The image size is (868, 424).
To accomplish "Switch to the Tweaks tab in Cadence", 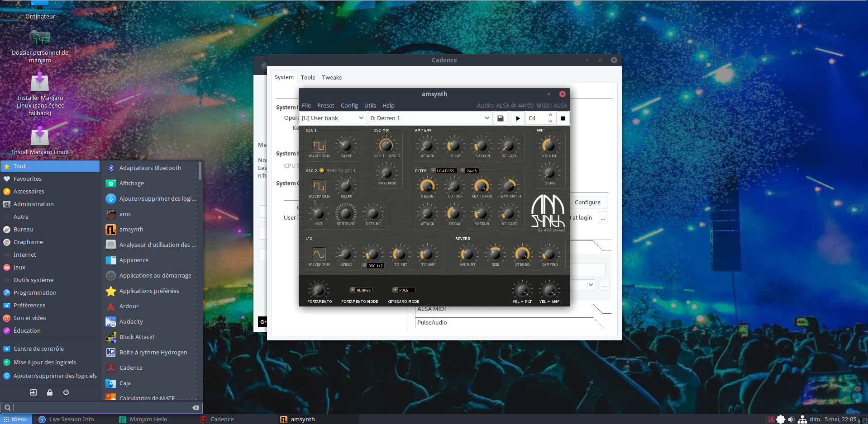I will tap(332, 78).
